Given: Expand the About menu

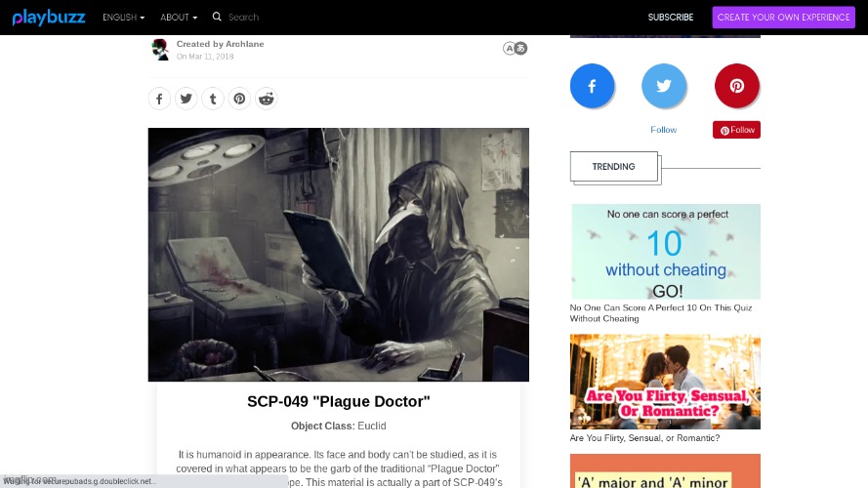Looking at the screenshot, I should click(x=178, y=18).
